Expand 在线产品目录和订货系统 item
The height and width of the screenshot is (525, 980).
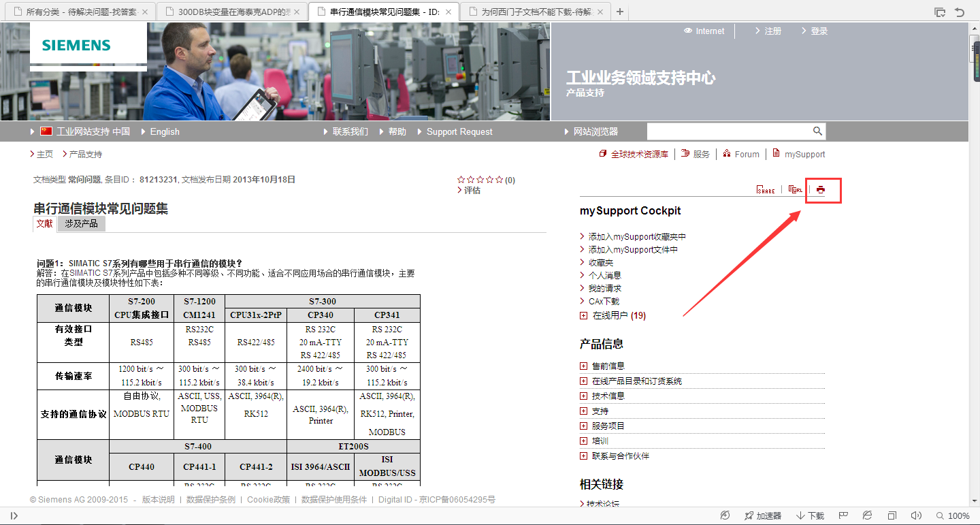pyautogui.click(x=583, y=381)
